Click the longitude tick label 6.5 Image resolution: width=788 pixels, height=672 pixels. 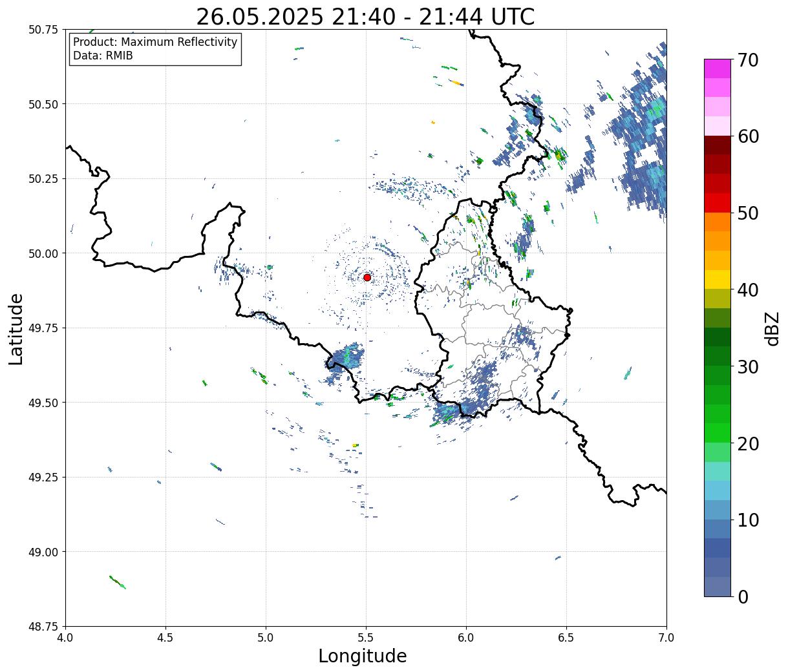coord(566,638)
